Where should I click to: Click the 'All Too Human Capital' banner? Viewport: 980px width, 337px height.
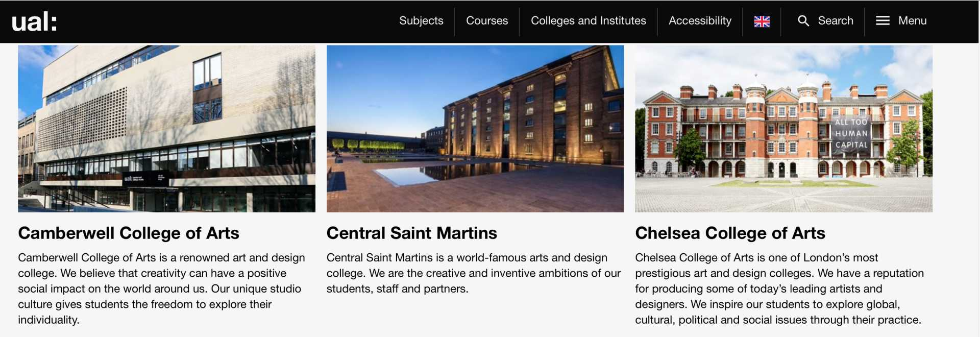[851, 134]
